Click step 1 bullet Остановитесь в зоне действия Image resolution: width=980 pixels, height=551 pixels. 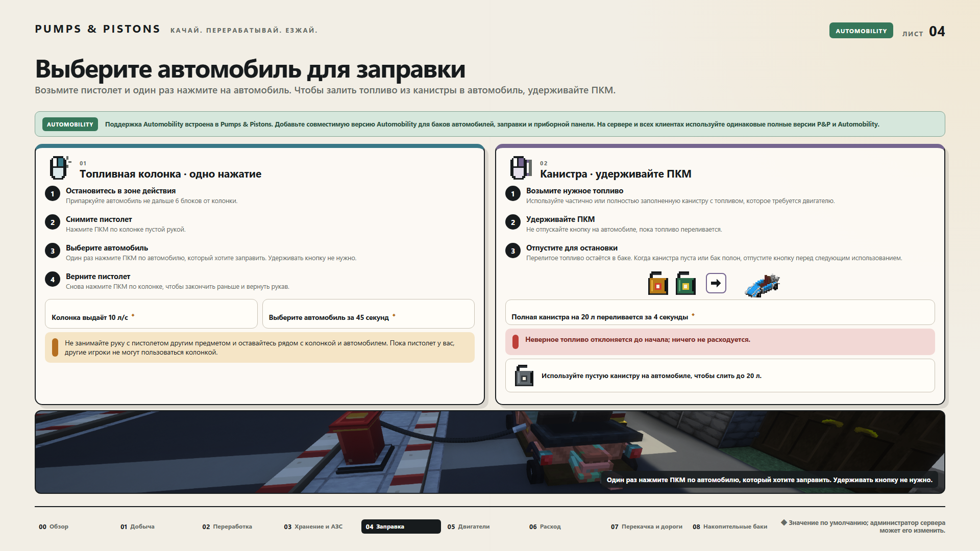coord(53,194)
